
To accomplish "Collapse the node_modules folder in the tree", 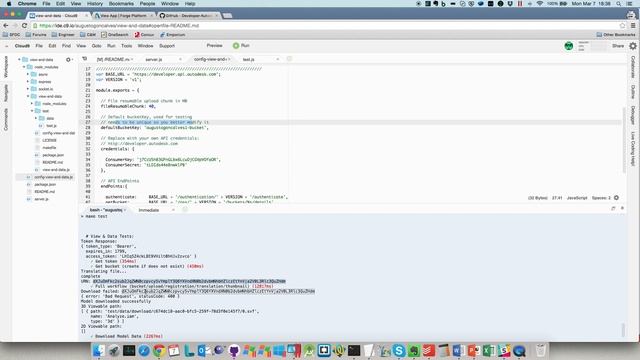I will 24,67.
